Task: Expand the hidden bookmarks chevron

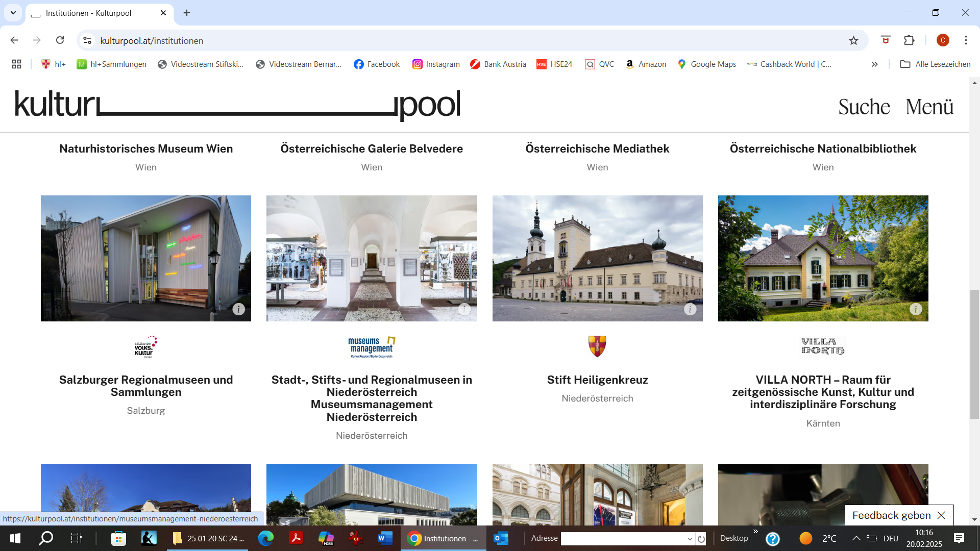Action: coord(874,64)
